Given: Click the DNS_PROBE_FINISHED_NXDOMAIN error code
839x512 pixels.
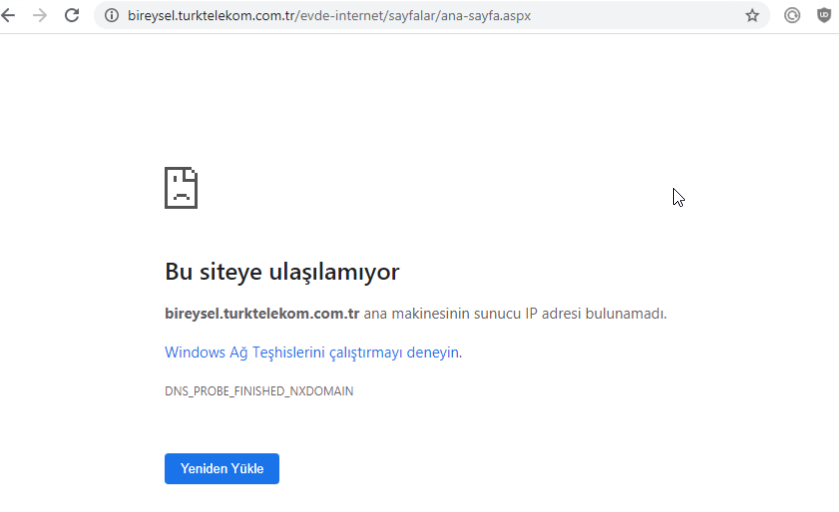Looking at the screenshot, I should point(259,391).
